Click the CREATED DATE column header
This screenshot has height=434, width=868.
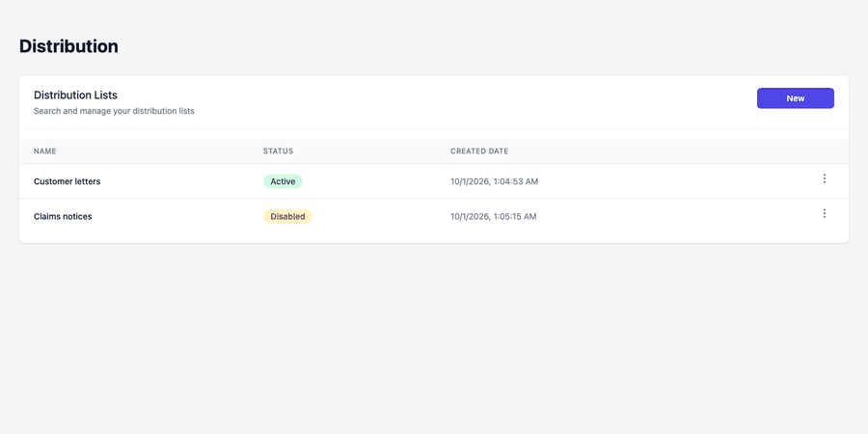tap(479, 151)
